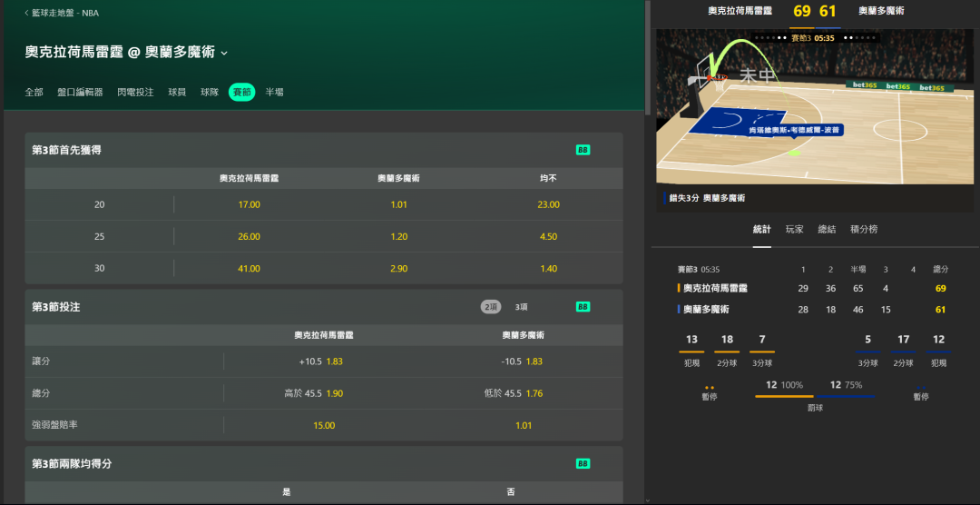Click the page vertical scrollbar

pos(648,57)
